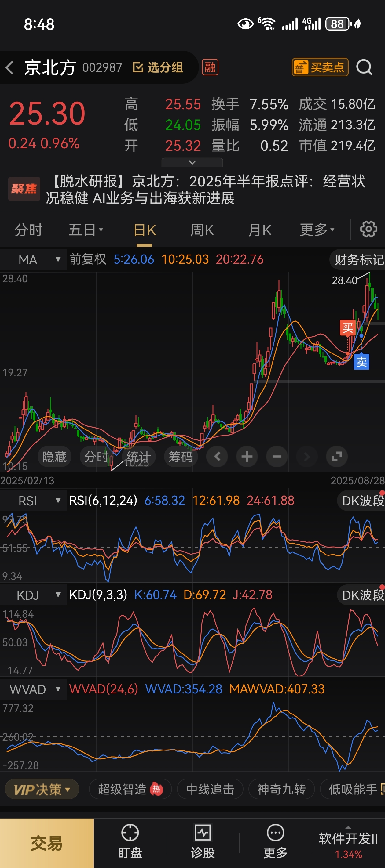
Task: Zoom out chart with minus button
Action: (277, 457)
